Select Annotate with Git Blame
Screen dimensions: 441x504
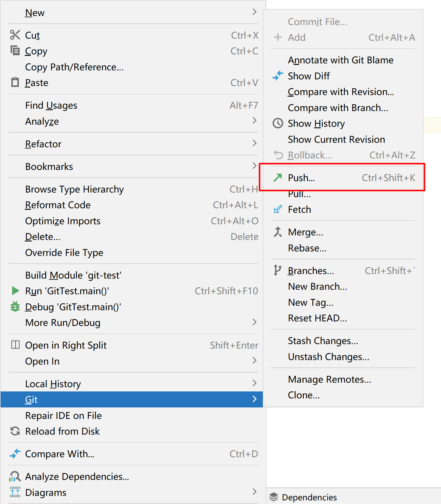pyautogui.click(x=340, y=60)
